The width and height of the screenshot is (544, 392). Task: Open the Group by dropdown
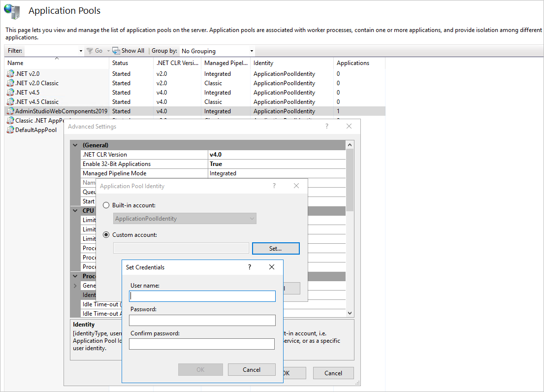point(217,51)
